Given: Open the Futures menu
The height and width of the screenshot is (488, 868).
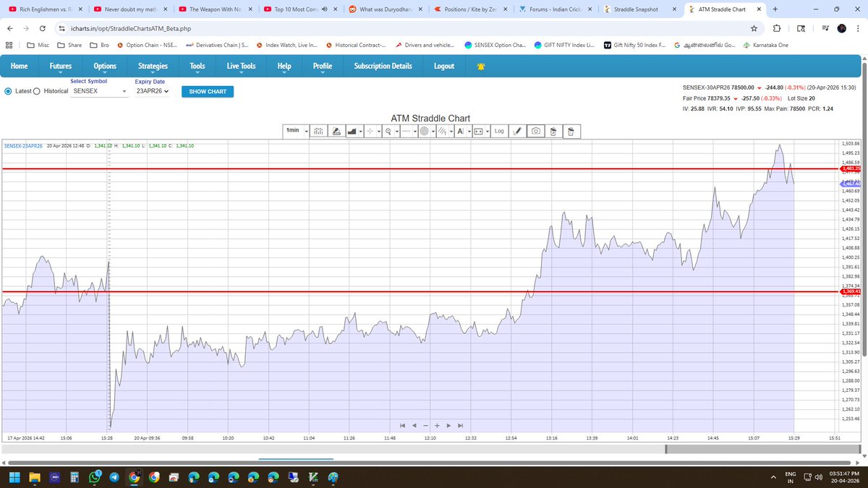Looking at the screenshot, I should pyautogui.click(x=61, y=66).
